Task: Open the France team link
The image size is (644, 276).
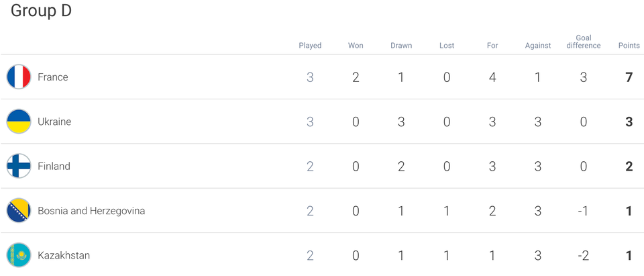Action: (x=53, y=77)
